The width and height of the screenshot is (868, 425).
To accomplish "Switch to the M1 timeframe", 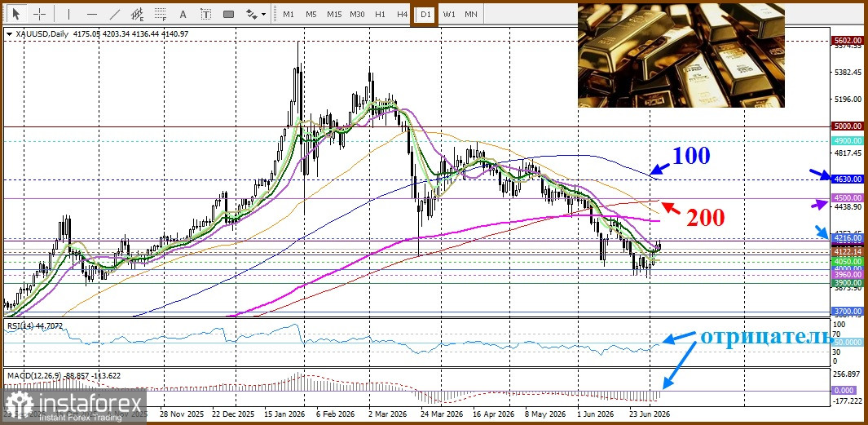I will pos(289,14).
